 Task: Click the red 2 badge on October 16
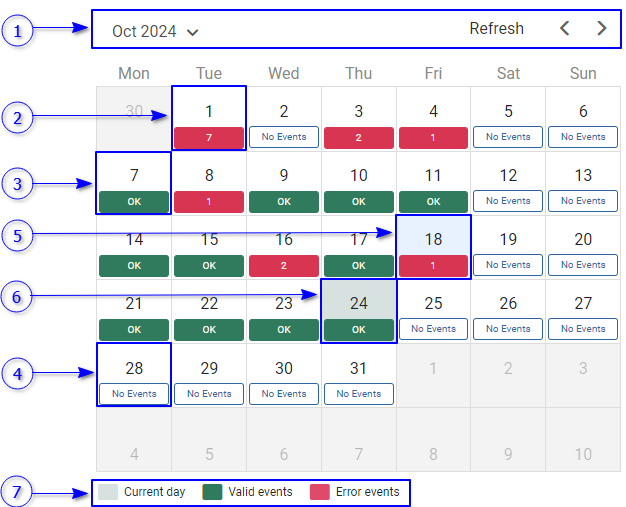(284, 265)
